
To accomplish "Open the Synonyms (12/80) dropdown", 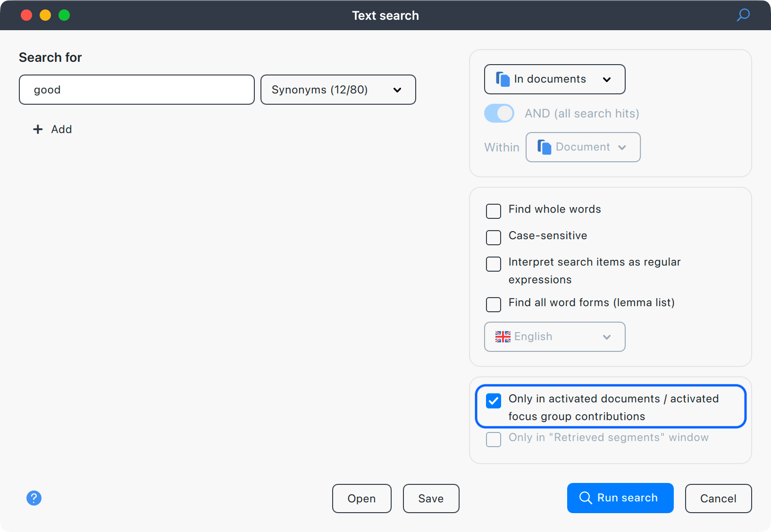I will point(338,90).
